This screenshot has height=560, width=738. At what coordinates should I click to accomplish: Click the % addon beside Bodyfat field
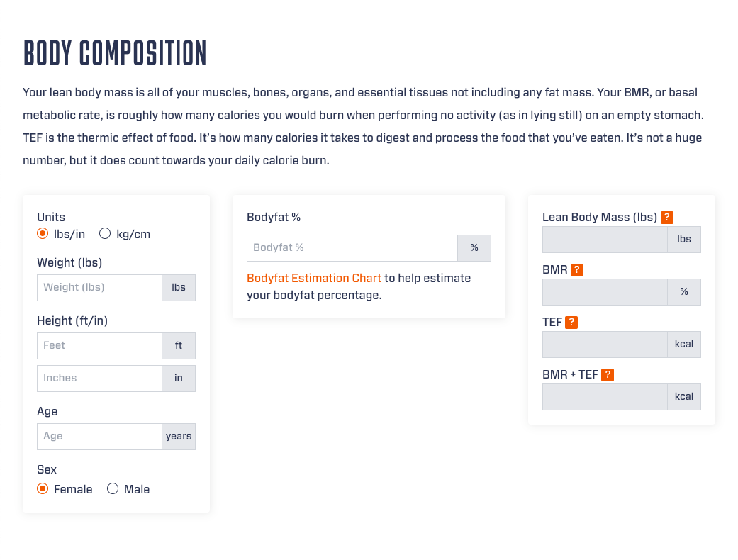474,248
